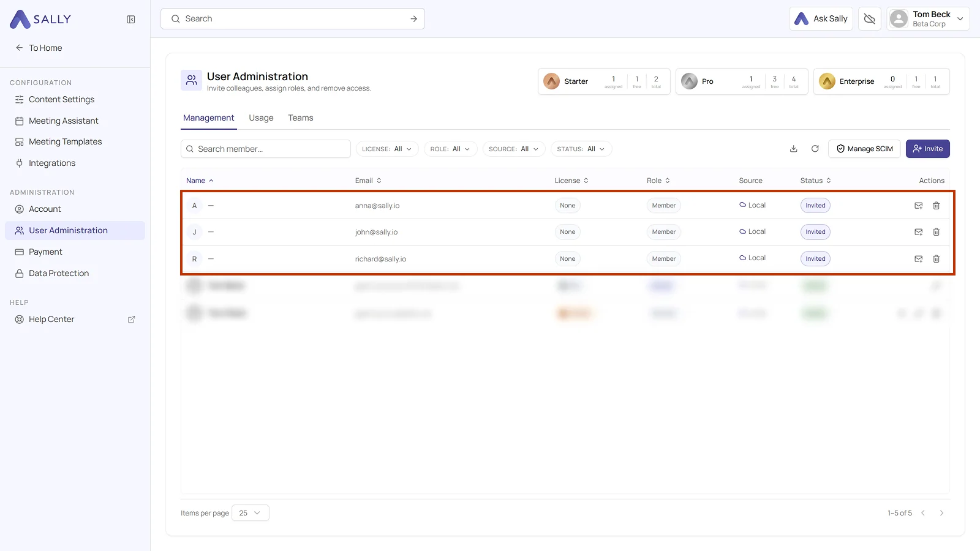Resend invite to richard@sally.io

[x=919, y=259]
